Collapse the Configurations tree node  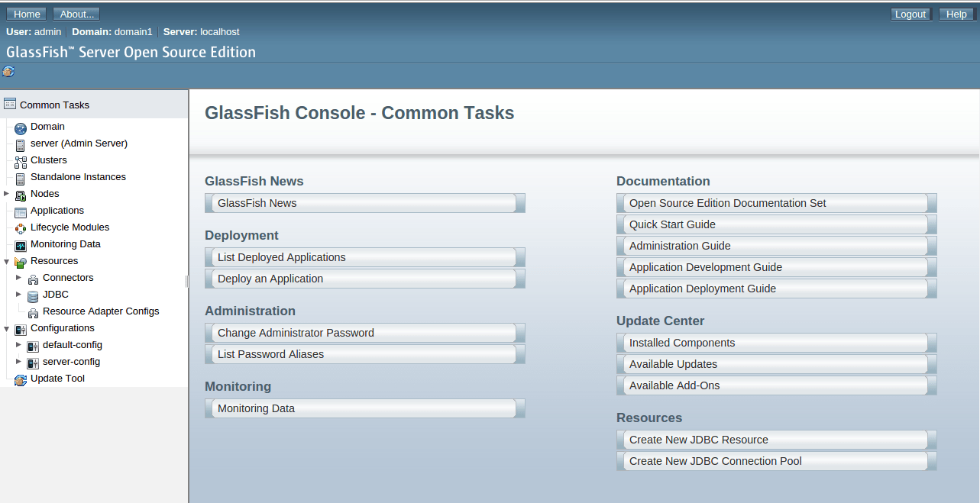click(x=6, y=328)
